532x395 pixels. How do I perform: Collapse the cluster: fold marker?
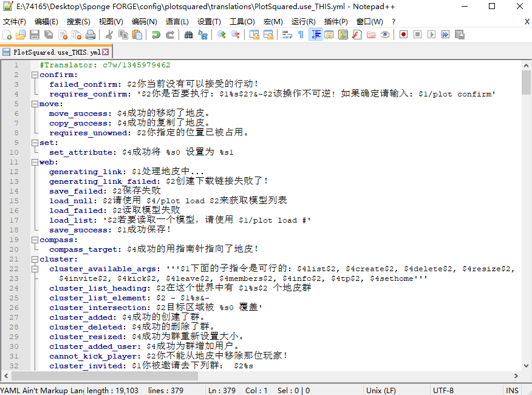click(x=35, y=259)
